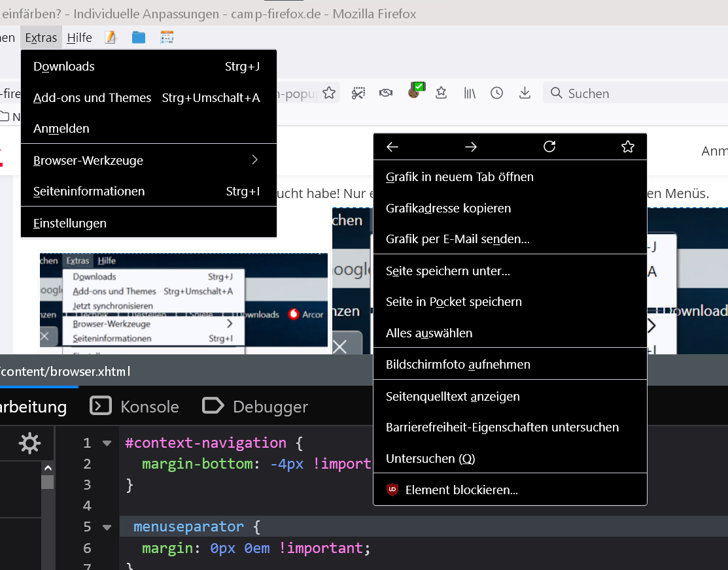Click the cookie extension icon with green check
Viewport: 728px width, 570px height.
pyautogui.click(x=414, y=92)
